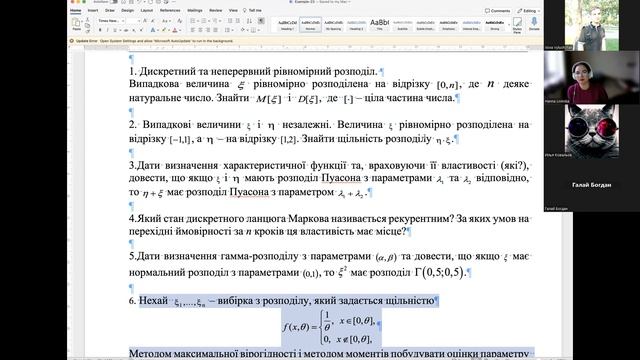640x360 pixels.
Task: Click the Sort icon in the paragraph group
Action: tap(249, 21)
